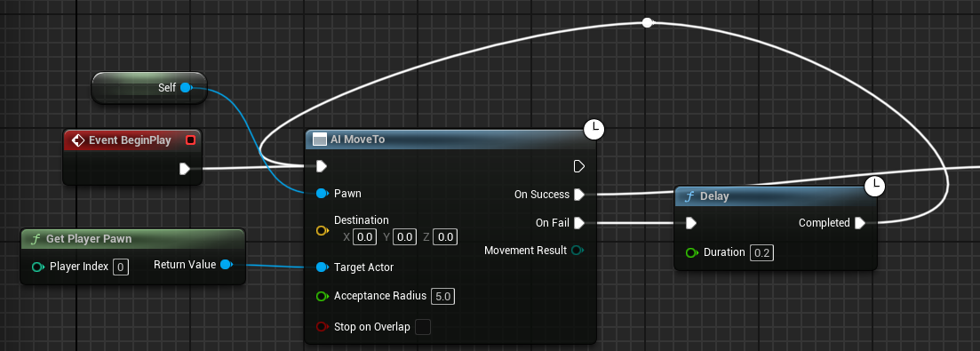Click the Stop on Overlap boolean pin

(322, 327)
